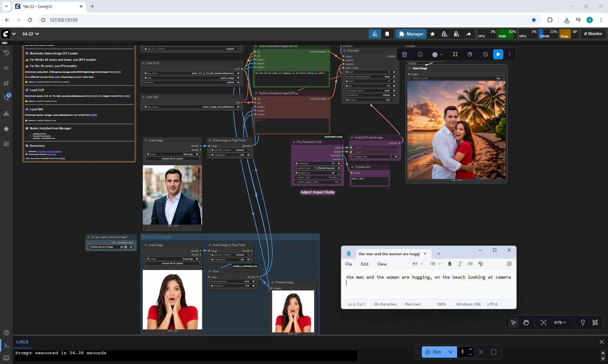608x364 pixels.
Task: Click choose file to upload for Man.png
Action: (x=172, y=159)
